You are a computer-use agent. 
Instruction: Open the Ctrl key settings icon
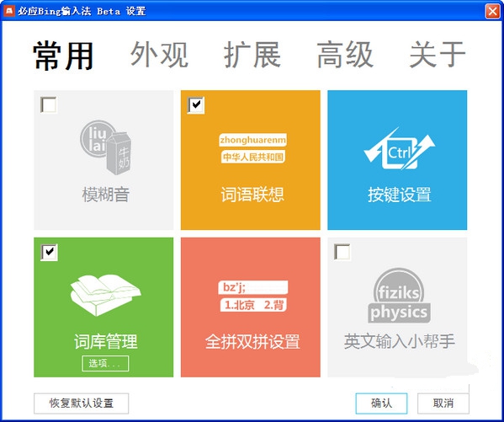pyautogui.click(x=399, y=149)
